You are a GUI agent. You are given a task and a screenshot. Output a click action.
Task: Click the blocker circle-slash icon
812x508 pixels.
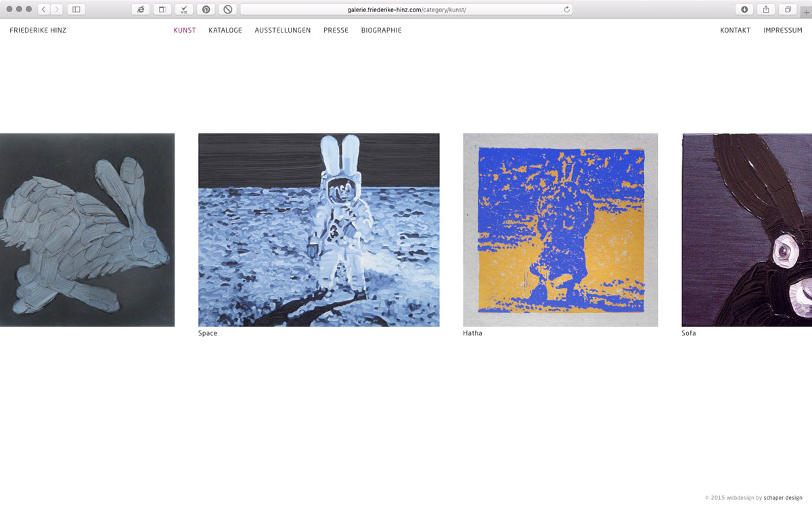click(228, 9)
